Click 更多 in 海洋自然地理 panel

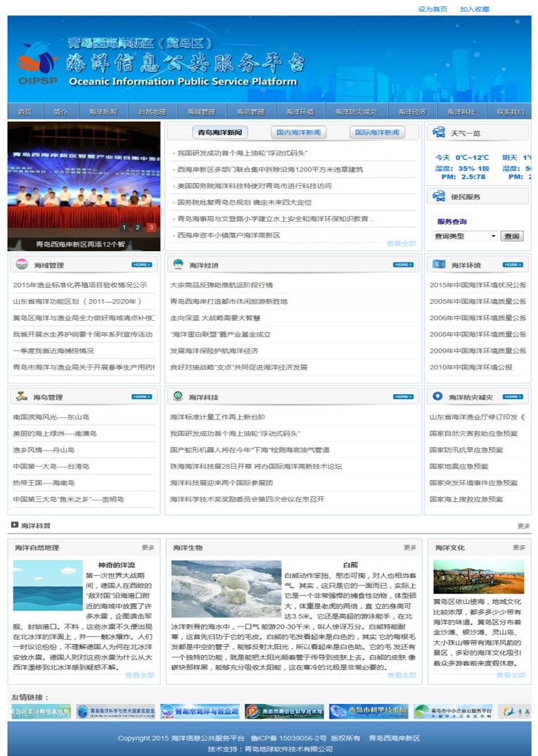[148, 547]
